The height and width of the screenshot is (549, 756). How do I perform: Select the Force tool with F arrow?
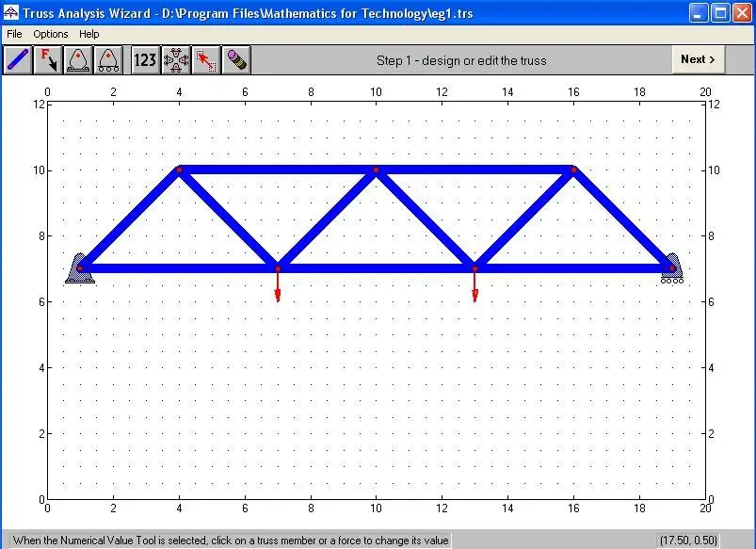(x=48, y=60)
